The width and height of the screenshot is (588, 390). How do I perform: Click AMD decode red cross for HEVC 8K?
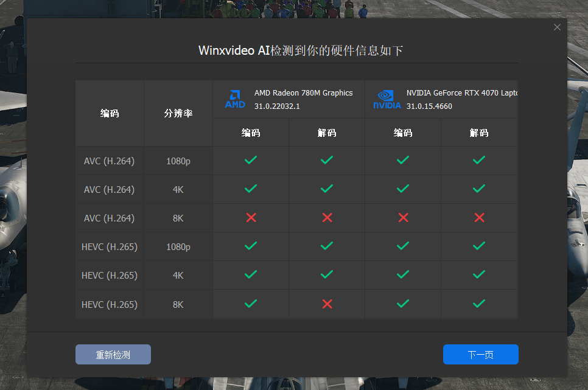[x=327, y=304]
